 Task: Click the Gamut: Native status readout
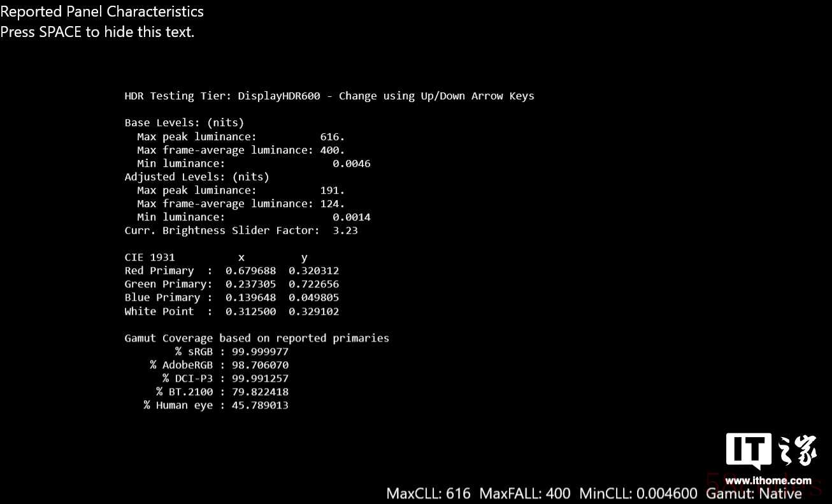coord(754,493)
